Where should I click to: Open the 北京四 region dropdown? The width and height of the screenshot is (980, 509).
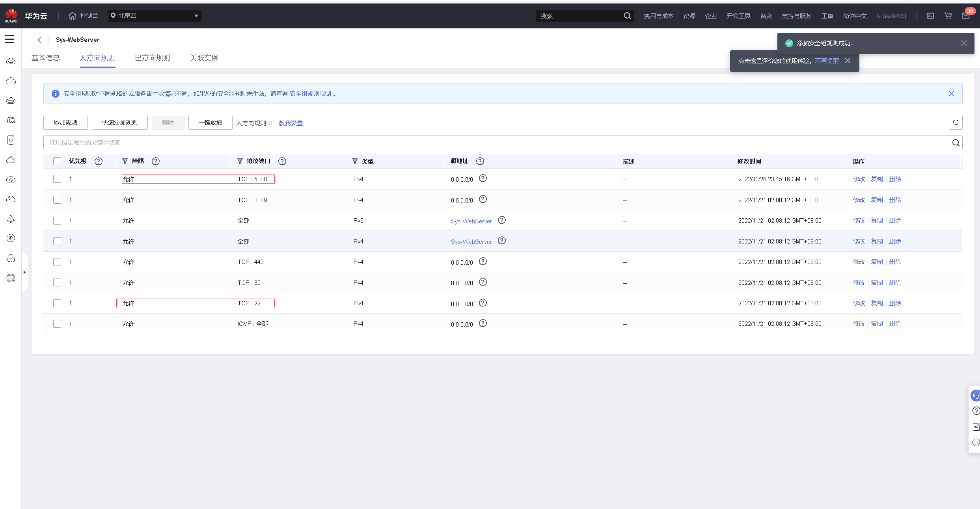coord(155,16)
